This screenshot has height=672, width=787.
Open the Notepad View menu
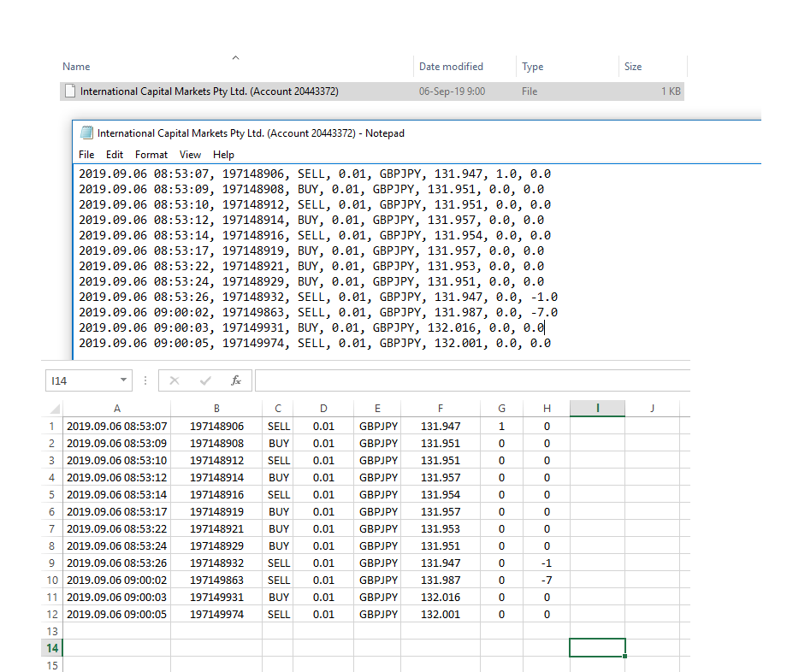click(x=190, y=155)
